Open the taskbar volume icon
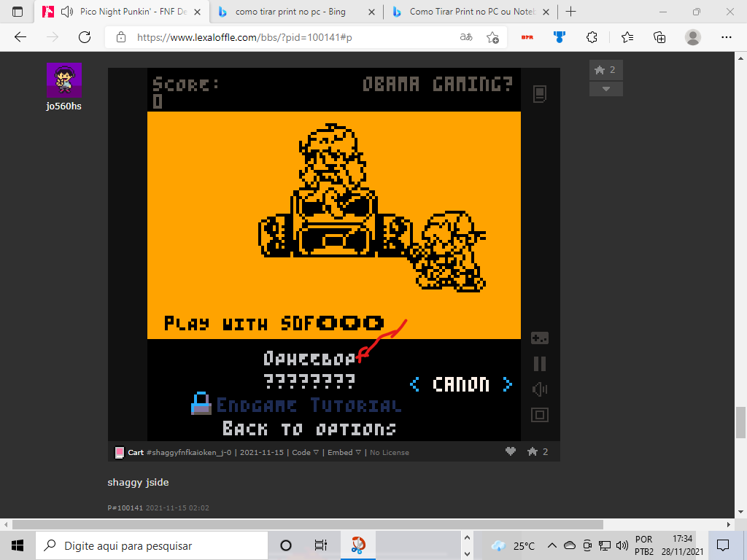 click(622, 545)
